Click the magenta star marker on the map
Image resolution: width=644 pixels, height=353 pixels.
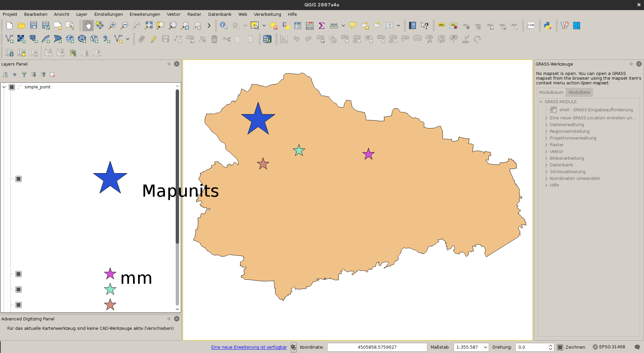369,154
